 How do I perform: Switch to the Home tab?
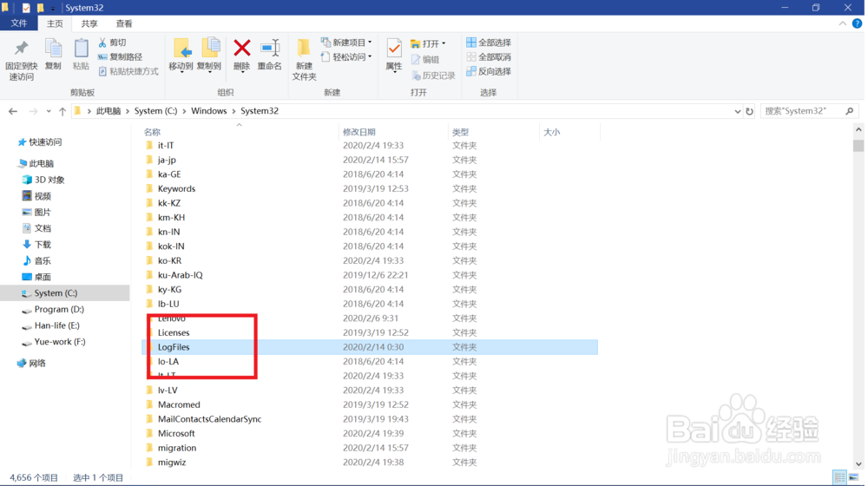pyautogui.click(x=54, y=23)
